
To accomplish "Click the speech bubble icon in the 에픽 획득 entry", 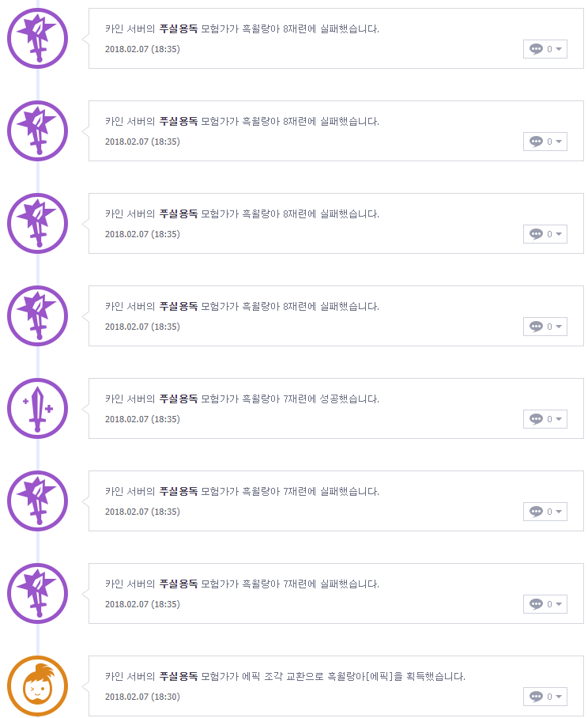I will pyautogui.click(x=536, y=697).
